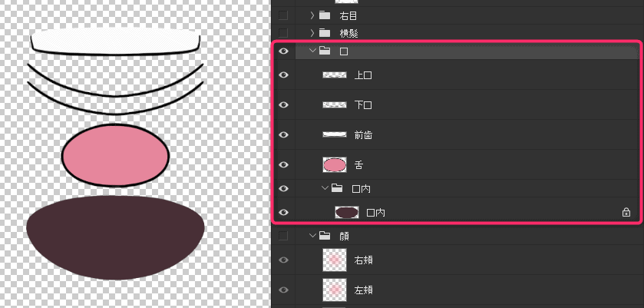Click the folder icon of 横髪 group
Screen dimensions: 644x308
[324, 32]
